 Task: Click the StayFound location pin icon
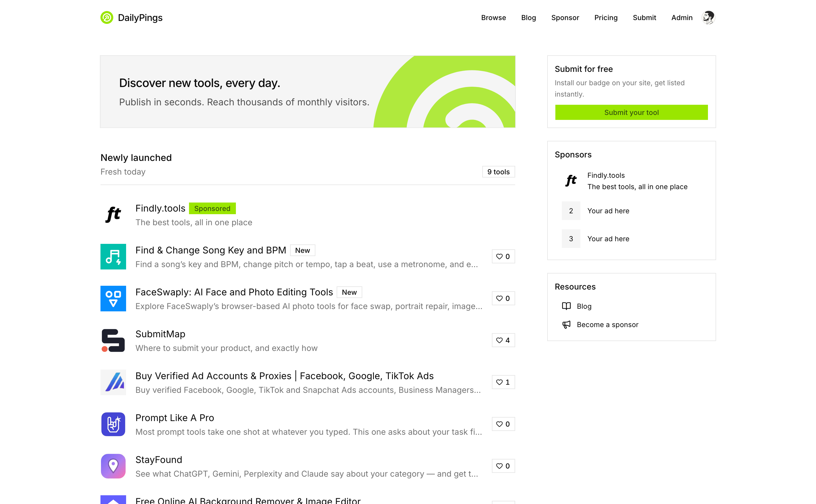click(x=113, y=466)
